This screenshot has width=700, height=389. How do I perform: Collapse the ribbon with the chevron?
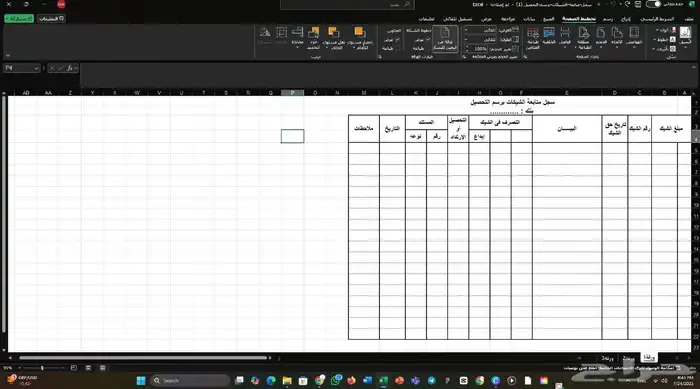(x=8, y=56)
